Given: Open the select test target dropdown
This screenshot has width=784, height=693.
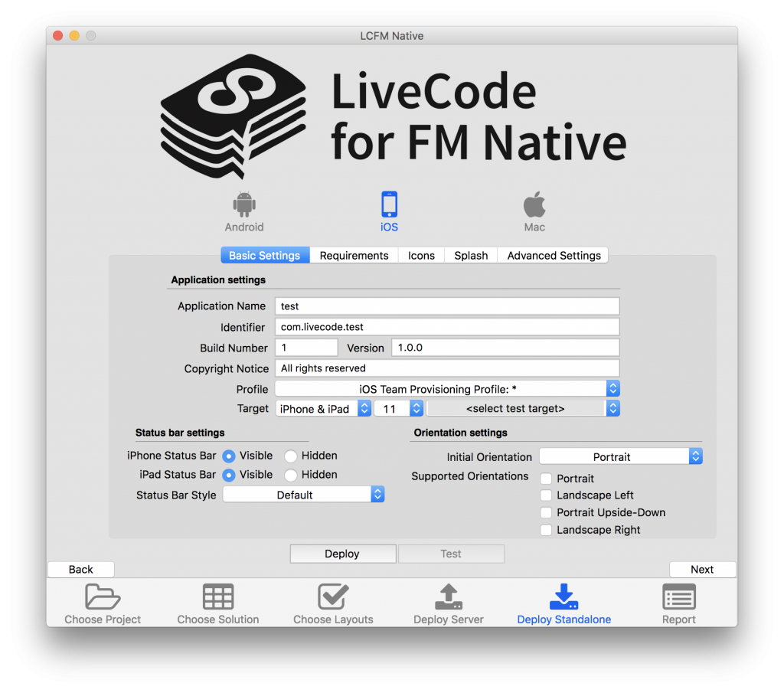Looking at the screenshot, I should click(523, 408).
